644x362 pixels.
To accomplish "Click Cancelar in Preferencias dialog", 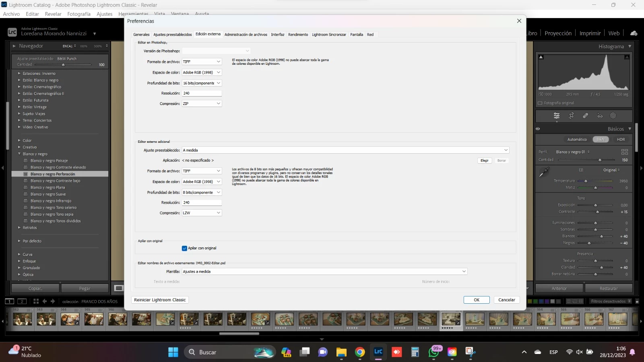I will tap(506, 300).
